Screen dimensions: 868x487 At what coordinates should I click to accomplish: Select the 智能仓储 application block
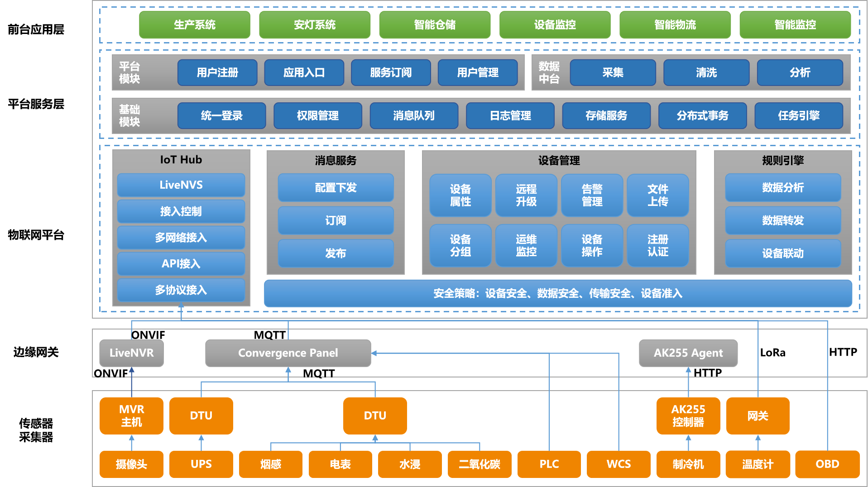click(x=434, y=25)
